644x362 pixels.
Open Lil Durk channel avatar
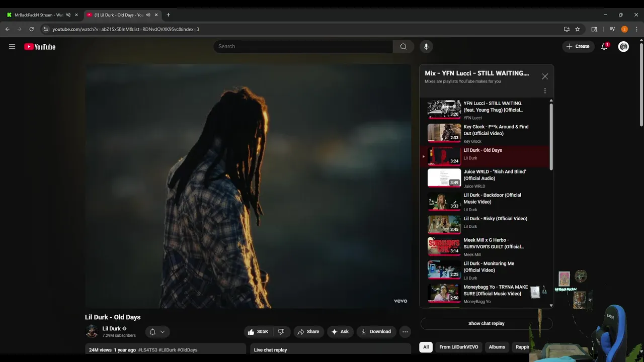92,331
